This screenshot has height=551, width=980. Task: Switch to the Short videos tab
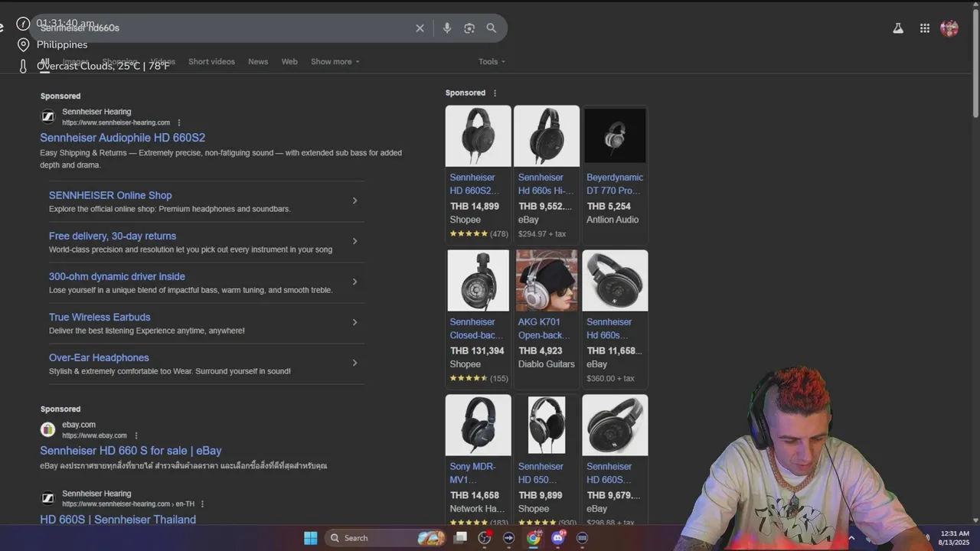(x=211, y=62)
